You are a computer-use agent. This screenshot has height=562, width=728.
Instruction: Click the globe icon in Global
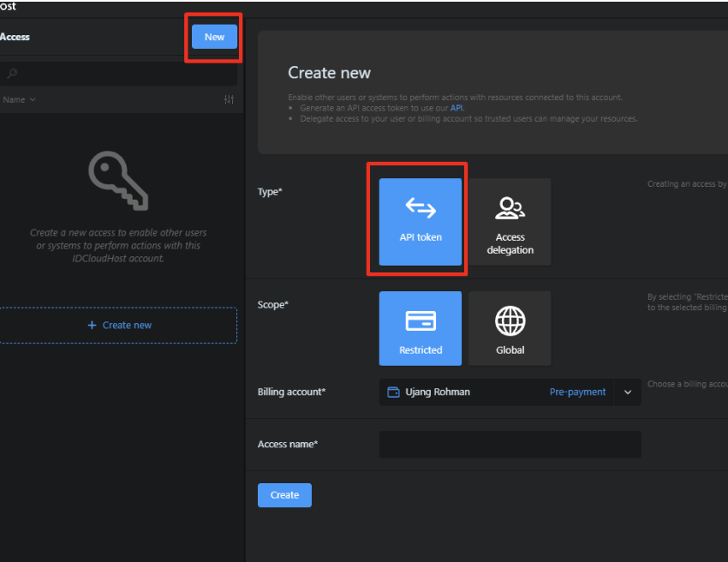[510, 320]
